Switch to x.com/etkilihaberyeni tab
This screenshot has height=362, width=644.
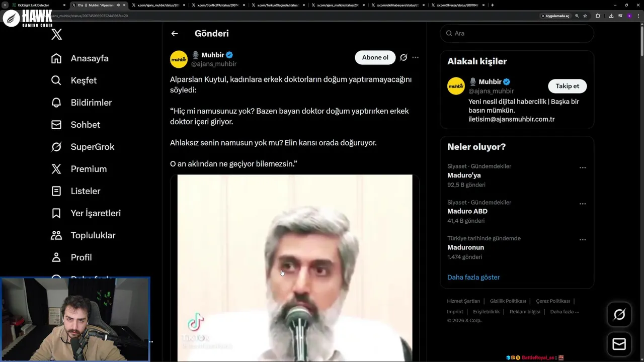(x=397, y=5)
